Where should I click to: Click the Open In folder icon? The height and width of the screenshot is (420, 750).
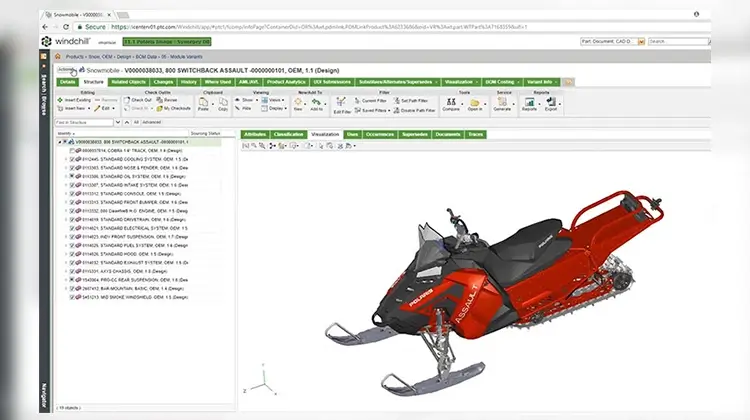point(474,102)
